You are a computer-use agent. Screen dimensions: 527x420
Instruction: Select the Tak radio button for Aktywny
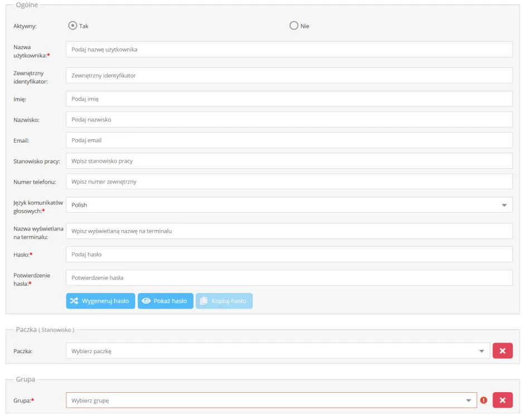72,26
